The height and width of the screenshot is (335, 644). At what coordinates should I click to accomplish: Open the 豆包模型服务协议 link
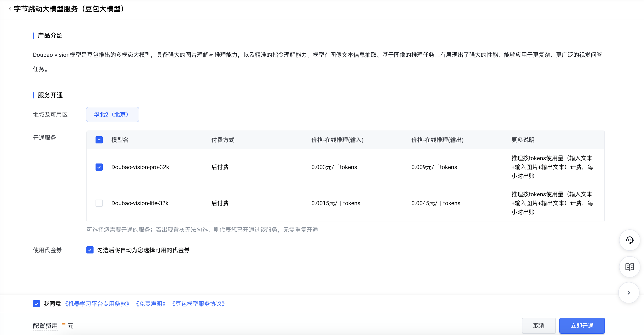[x=198, y=304]
